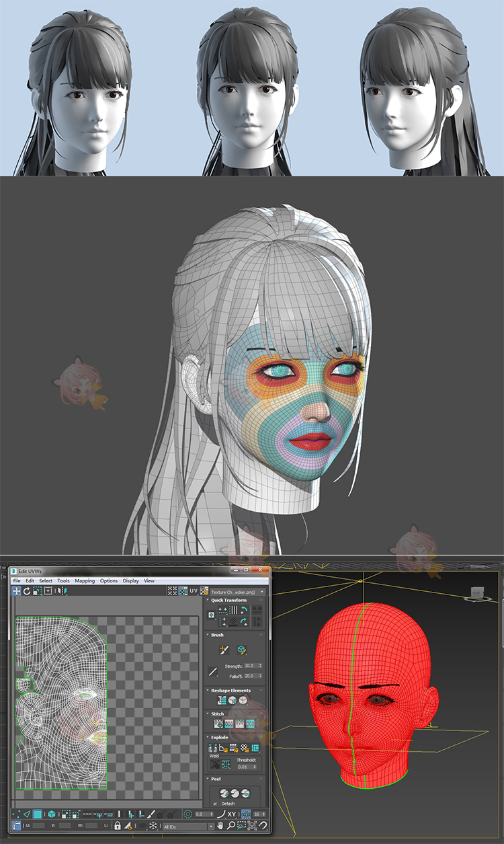Collapse the Peel rollout
The height and width of the screenshot is (844, 504).
coord(208,779)
